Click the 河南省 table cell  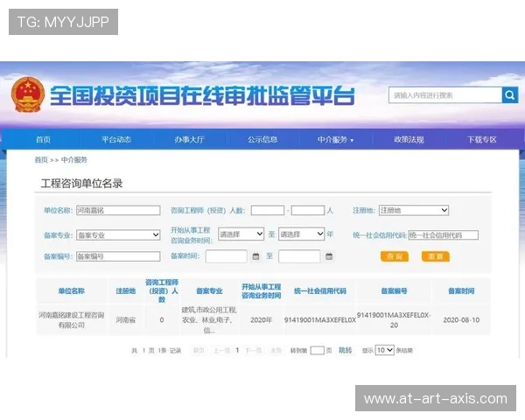click(x=125, y=320)
